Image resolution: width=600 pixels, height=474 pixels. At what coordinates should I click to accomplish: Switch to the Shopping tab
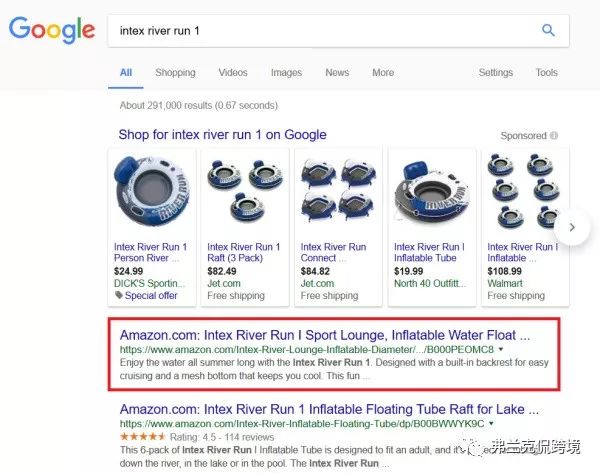pos(175,73)
